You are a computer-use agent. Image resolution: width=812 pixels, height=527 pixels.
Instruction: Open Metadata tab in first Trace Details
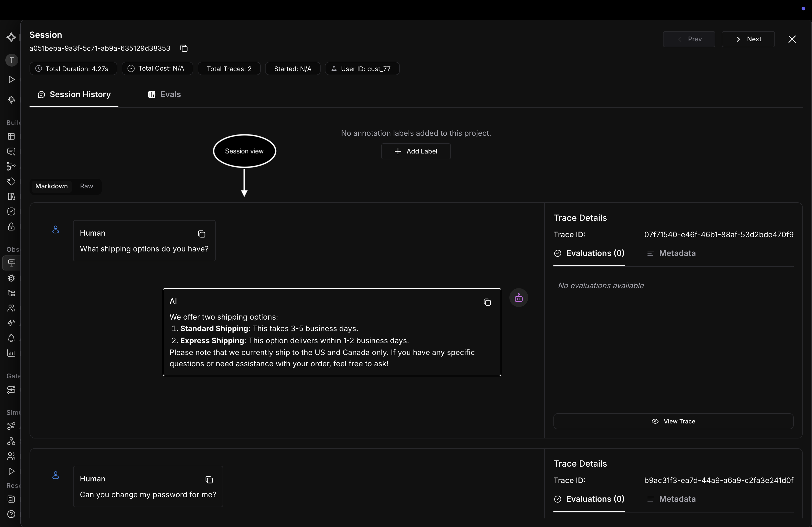pos(671,253)
